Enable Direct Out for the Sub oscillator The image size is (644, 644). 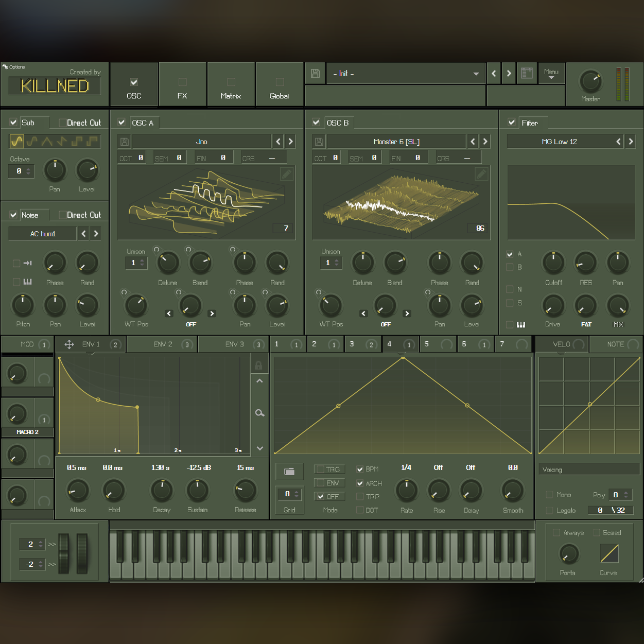pos(62,123)
